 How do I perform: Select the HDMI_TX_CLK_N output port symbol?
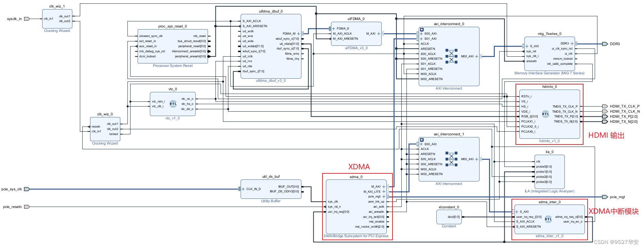605,111
